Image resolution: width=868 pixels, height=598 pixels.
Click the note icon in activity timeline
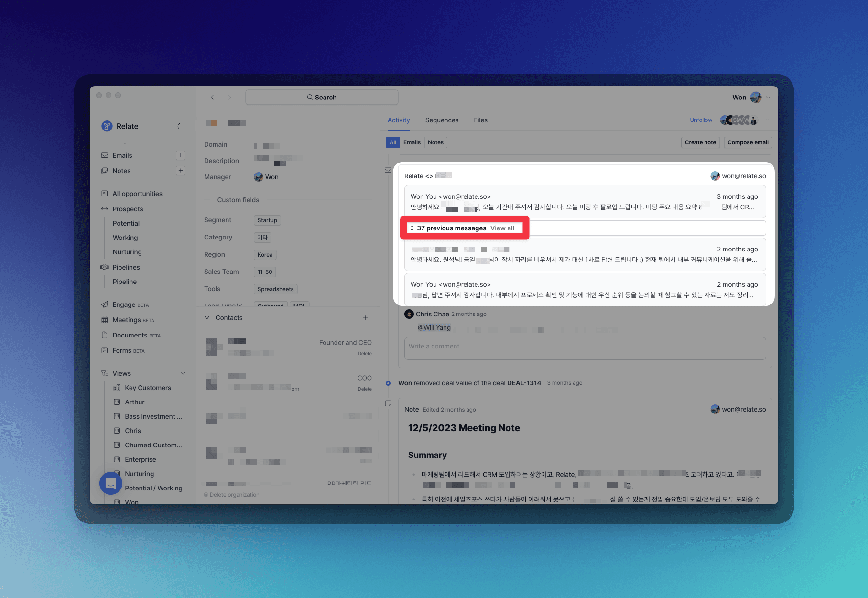(x=388, y=403)
